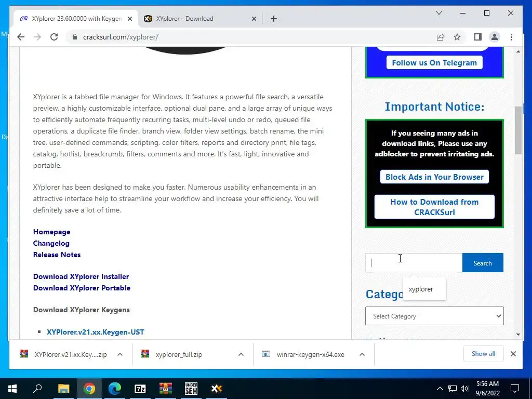This screenshot has height=399, width=532.
Task: Open the Release Notes link
Action: click(x=57, y=255)
